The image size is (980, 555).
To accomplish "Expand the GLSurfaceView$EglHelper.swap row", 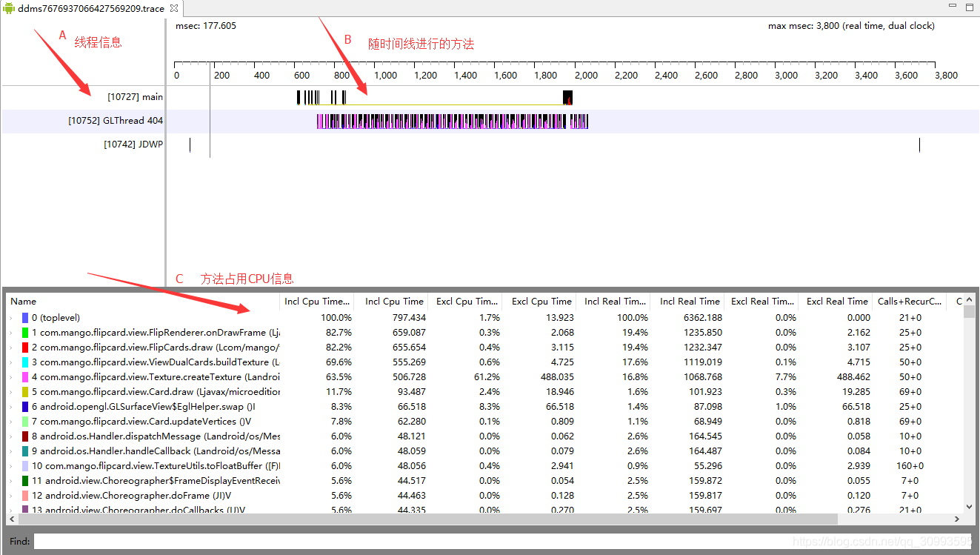I will point(11,407).
